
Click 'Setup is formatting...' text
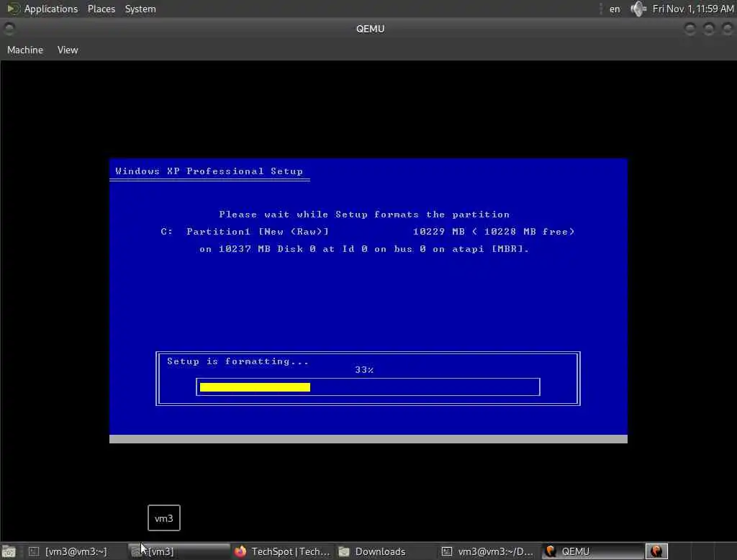pyautogui.click(x=238, y=361)
